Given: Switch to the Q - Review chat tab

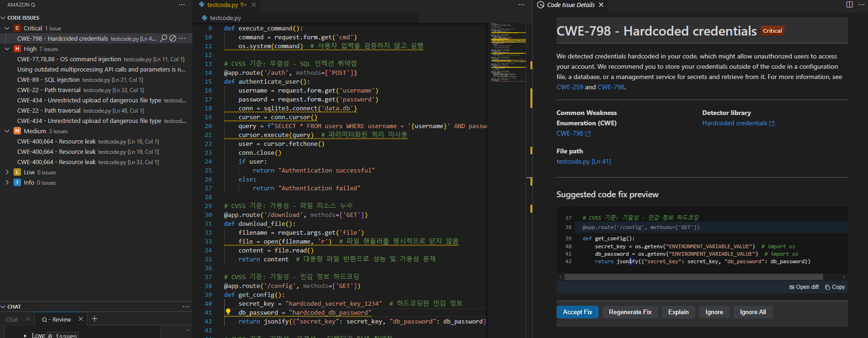Looking at the screenshot, I should pos(56,320).
